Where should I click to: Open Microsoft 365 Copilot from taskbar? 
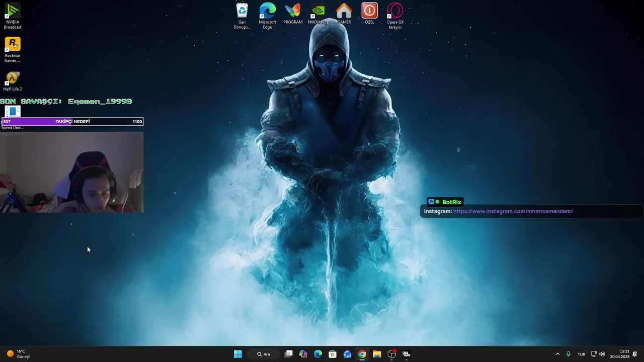[303, 354]
